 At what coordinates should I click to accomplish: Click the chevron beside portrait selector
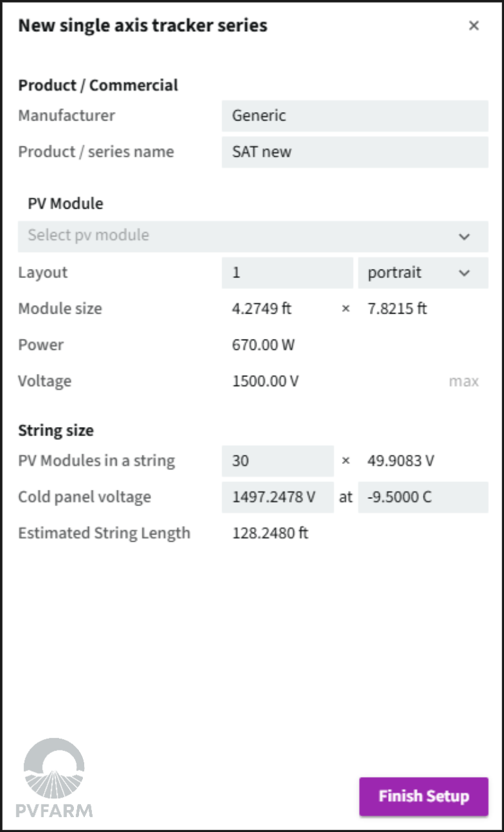click(464, 273)
